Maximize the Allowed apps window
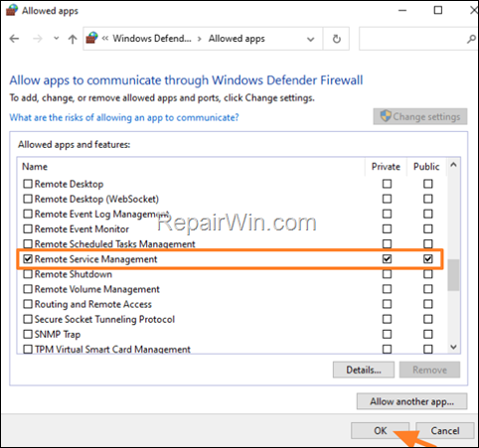The height and width of the screenshot is (448, 479). click(x=438, y=10)
